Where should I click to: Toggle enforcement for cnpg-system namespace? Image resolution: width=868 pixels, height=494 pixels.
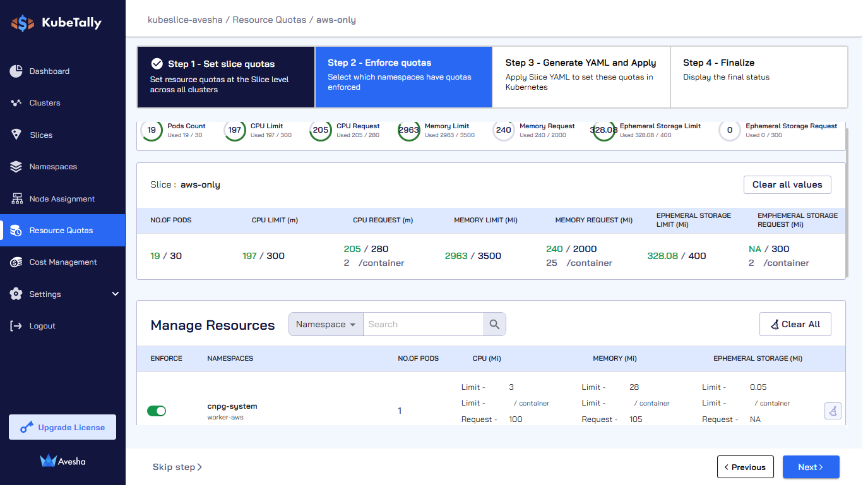[157, 411]
